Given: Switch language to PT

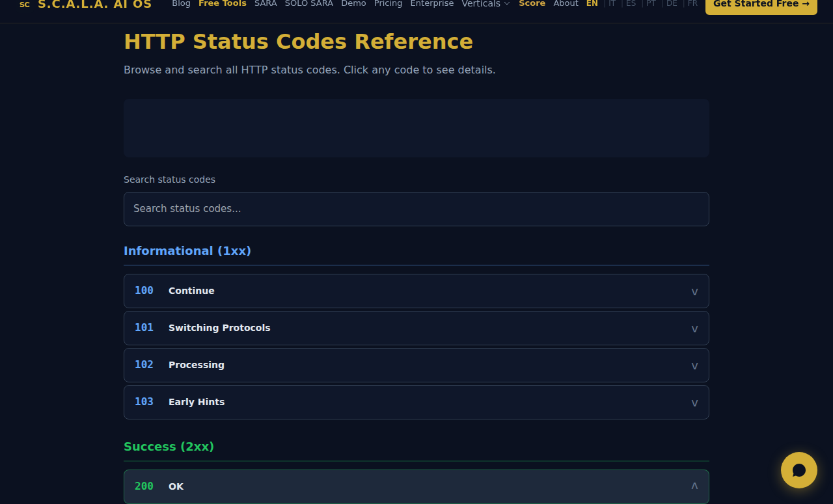Looking at the screenshot, I should [x=651, y=4].
